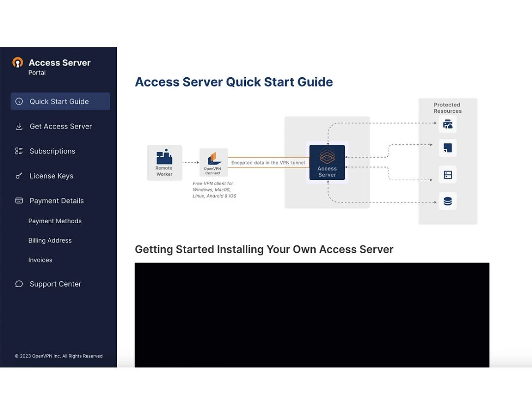Screen dimensions: 532x399
Task: View Invoices under Payment Details
Action: tap(40, 260)
